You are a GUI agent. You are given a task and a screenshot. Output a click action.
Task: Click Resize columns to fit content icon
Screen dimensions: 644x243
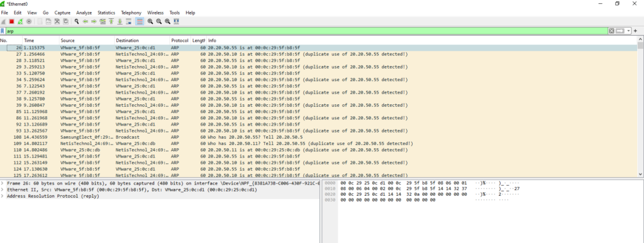click(176, 21)
